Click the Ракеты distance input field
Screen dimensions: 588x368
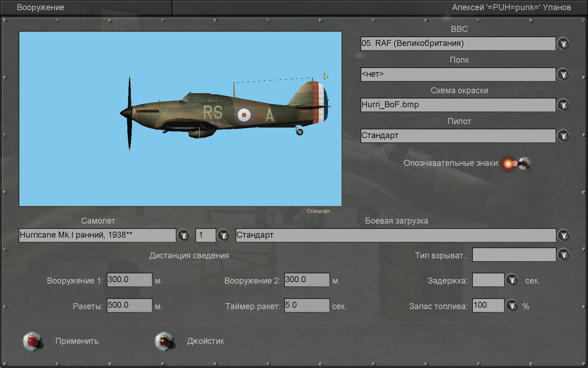(129, 305)
